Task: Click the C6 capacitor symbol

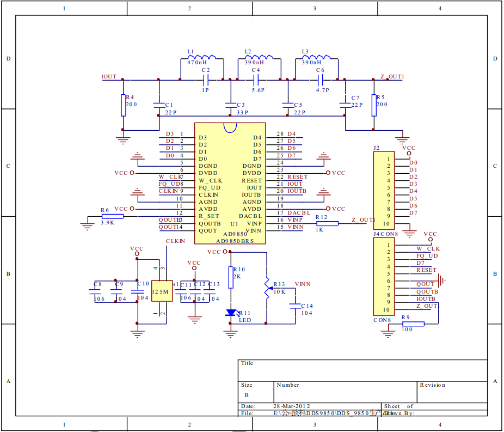Action: tap(320, 80)
